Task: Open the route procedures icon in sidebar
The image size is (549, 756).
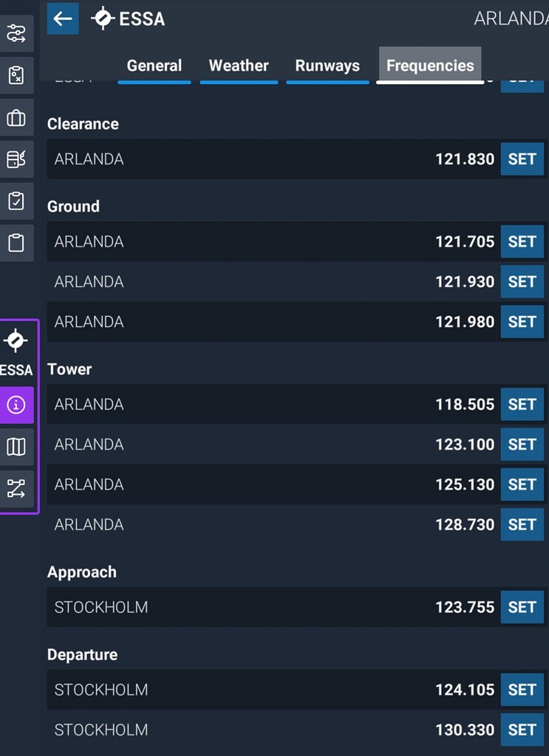Action: 16,488
